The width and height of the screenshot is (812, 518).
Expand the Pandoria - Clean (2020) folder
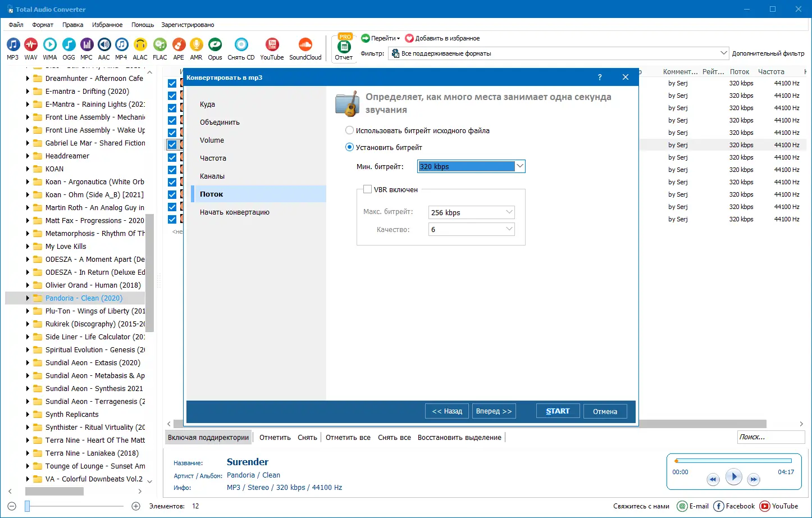(28, 298)
